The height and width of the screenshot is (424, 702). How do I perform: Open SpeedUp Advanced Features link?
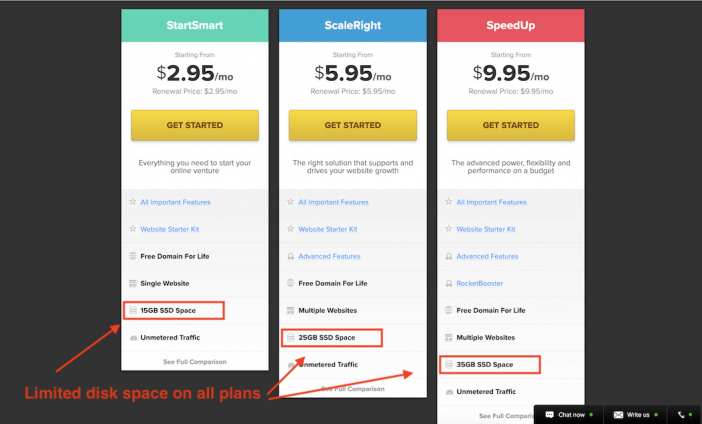click(487, 257)
